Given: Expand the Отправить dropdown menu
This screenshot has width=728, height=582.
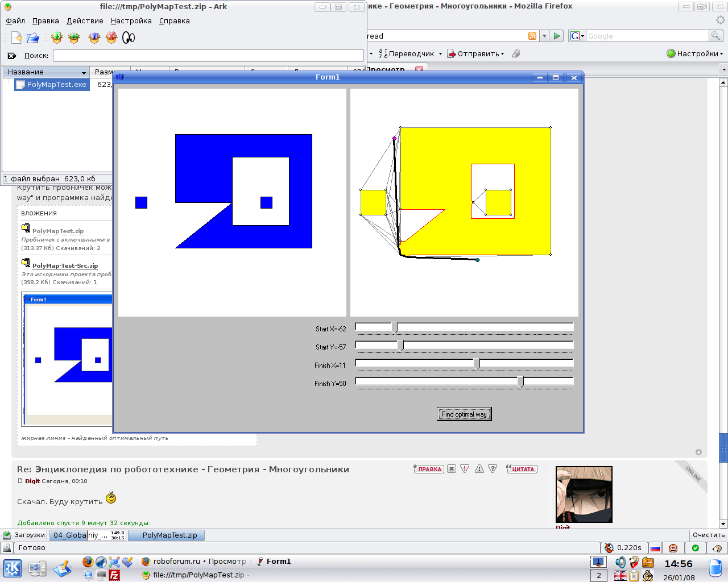Looking at the screenshot, I should pyautogui.click(x=478, y=54).
